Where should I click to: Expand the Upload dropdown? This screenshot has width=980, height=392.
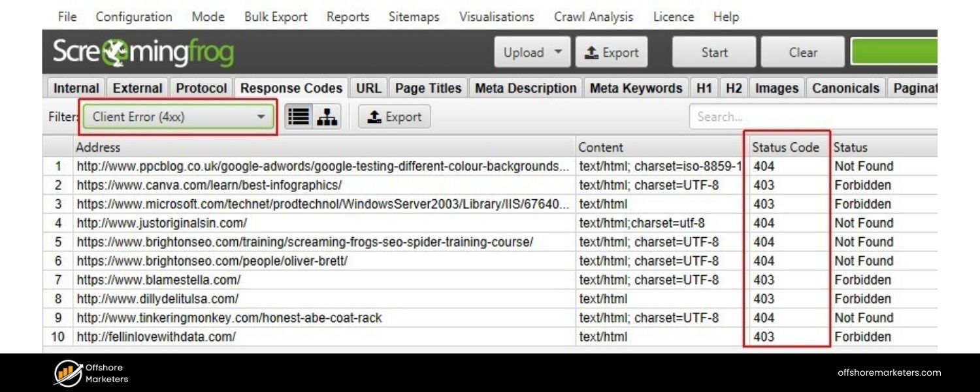coord(531,52)
